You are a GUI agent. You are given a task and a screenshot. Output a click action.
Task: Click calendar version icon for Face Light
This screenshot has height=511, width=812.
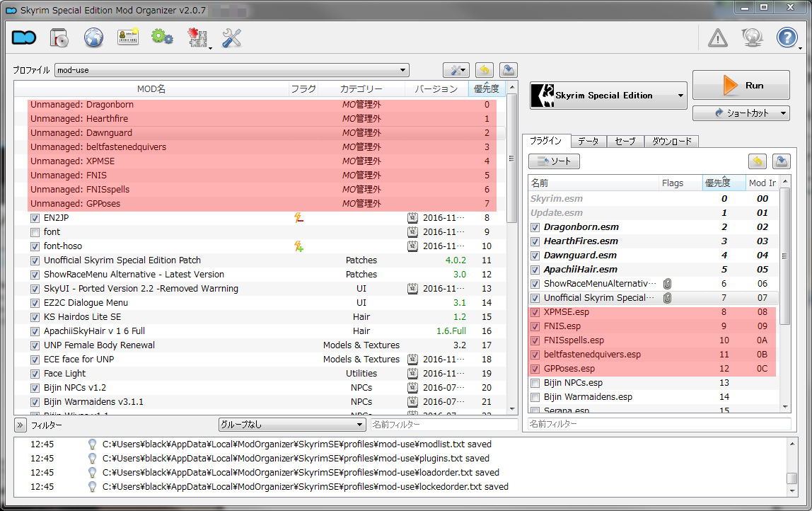(x=412, y=374)
